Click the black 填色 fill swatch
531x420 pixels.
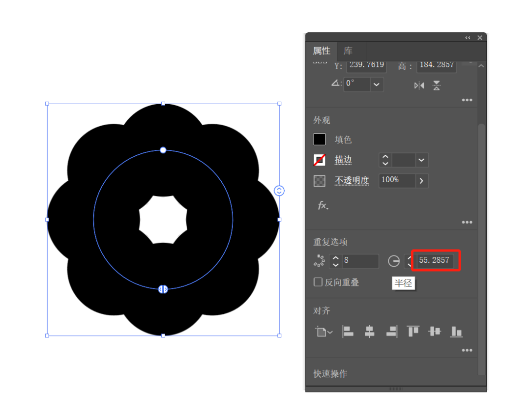tap(320, 140)
